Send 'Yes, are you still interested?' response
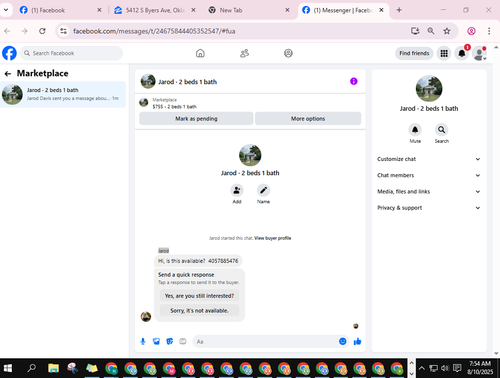Viewport: 500px width, 378px height. pyautogui.click(x=199, y=296)
